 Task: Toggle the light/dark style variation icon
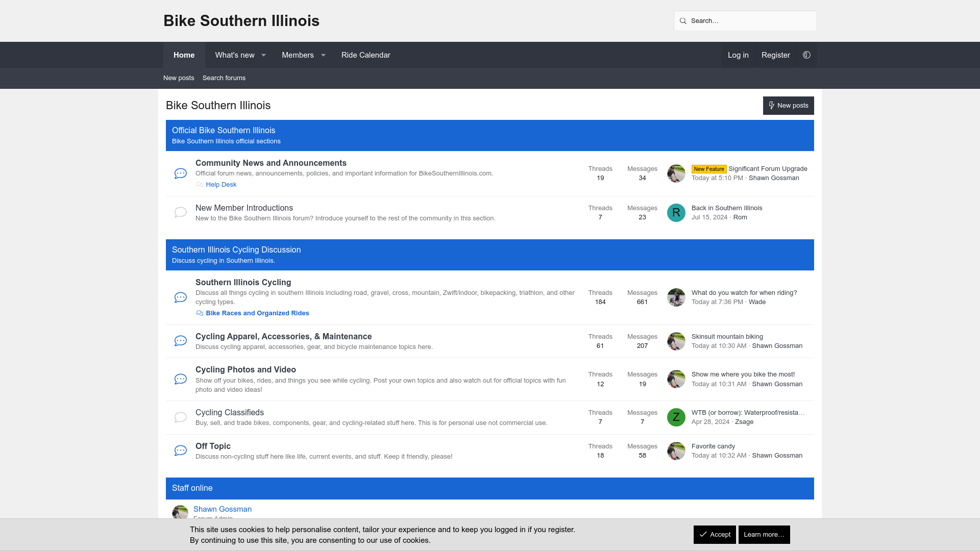[806, 55]
